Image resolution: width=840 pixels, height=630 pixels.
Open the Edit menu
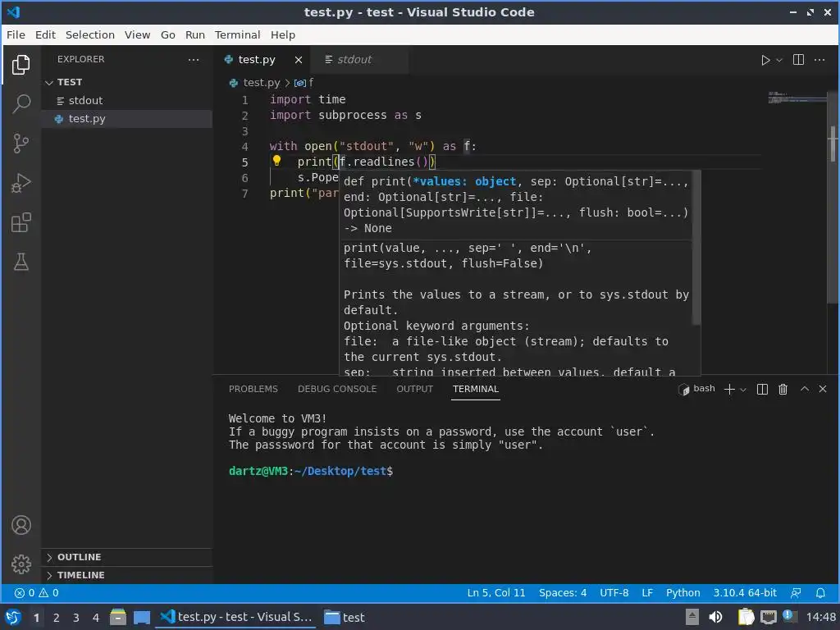pyautogui.click(x=46, y=34)
